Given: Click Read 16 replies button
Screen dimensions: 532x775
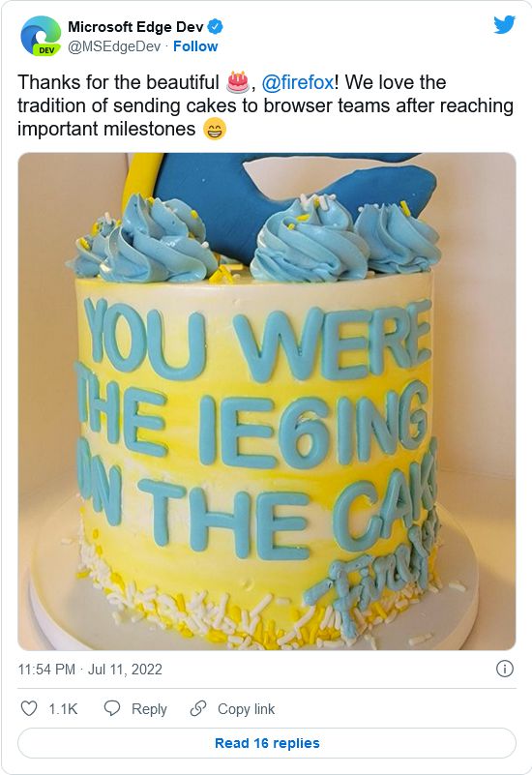Looking at the screenshot, I should click(x=267, y=743).
